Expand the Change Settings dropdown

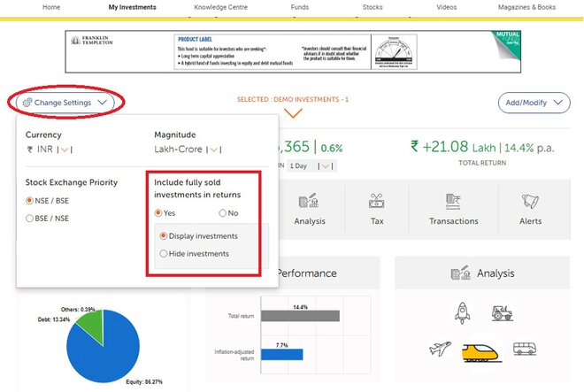pos(67,103)
